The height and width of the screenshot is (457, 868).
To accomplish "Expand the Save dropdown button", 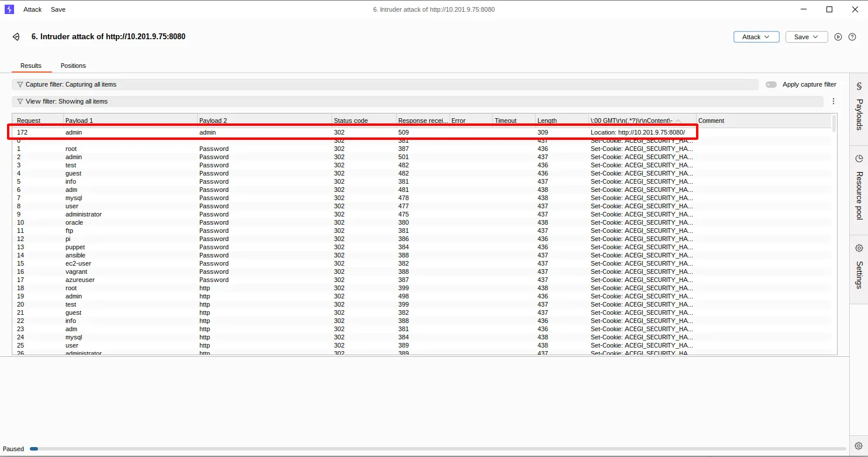I will coord(806,37).
